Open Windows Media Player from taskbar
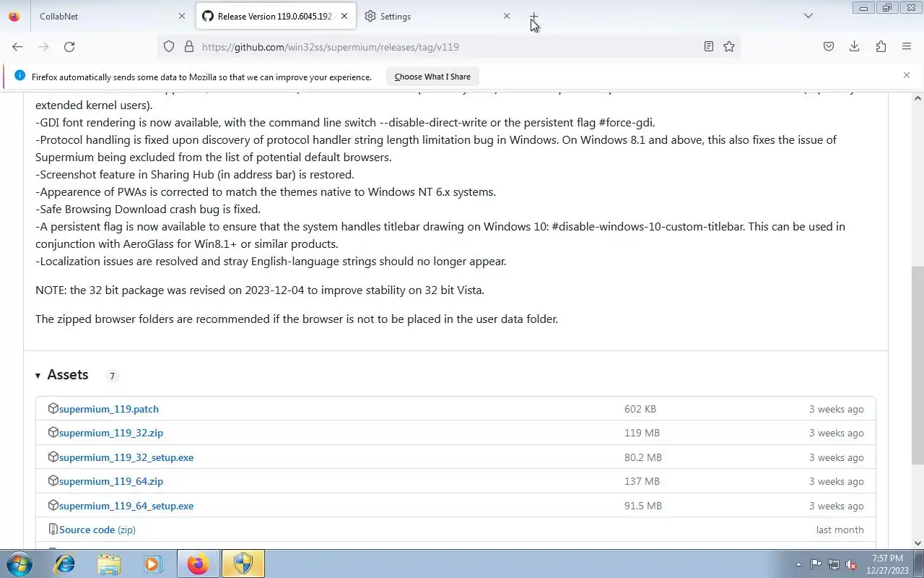This screenshot has height=578, width=924. 153,564
